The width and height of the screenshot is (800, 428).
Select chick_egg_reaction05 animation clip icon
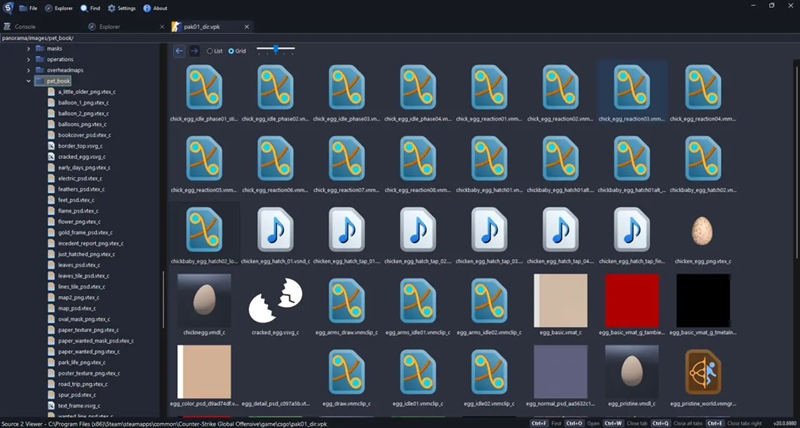coord(204,158)
